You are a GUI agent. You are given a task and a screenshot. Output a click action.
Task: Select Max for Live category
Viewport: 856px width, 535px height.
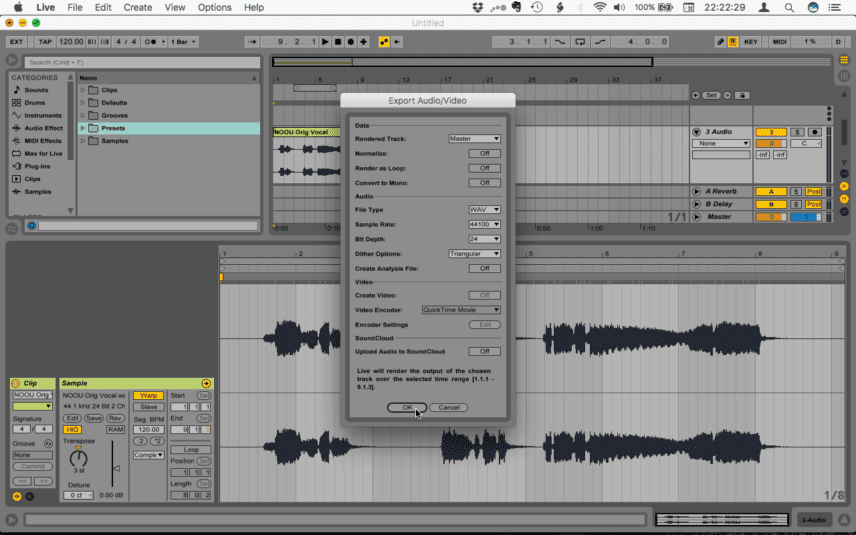point(43,153)
